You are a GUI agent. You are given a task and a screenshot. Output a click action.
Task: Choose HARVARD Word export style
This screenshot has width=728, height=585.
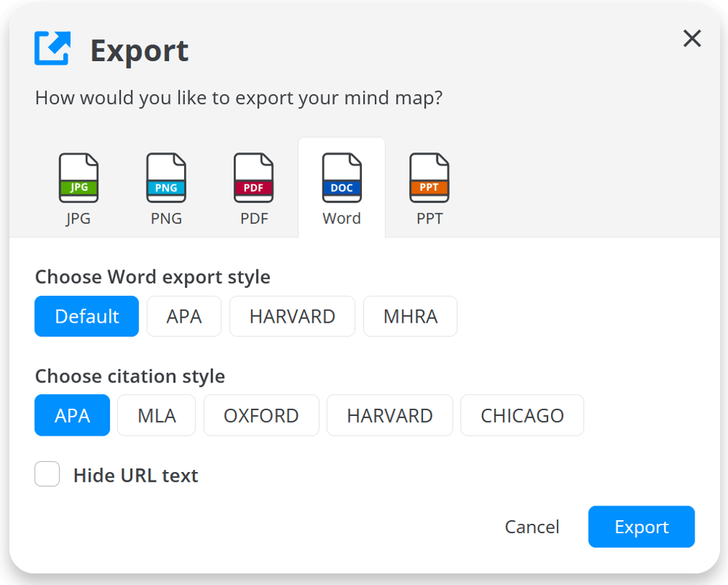[x=292, y=316]
